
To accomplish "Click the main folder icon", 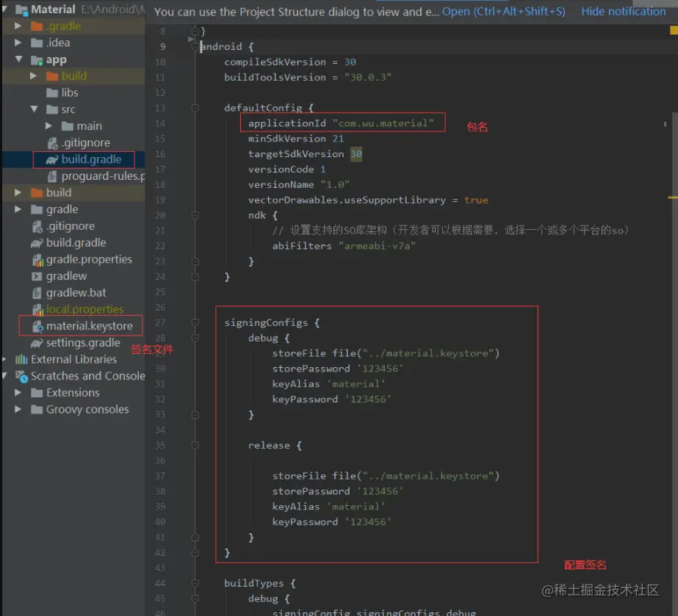I will click(68, 126).
